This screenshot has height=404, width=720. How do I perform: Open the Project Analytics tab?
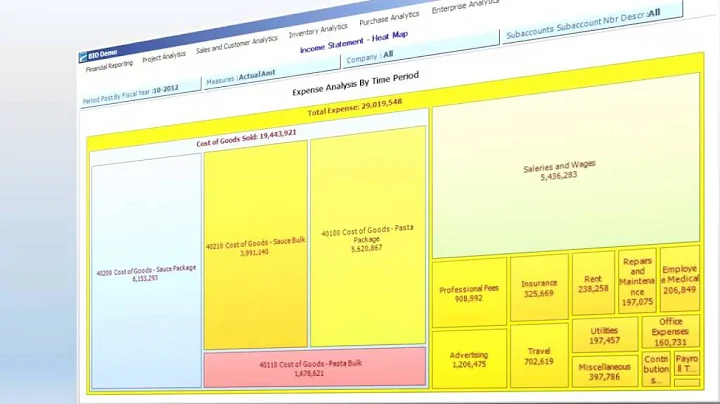click(164, 57)
